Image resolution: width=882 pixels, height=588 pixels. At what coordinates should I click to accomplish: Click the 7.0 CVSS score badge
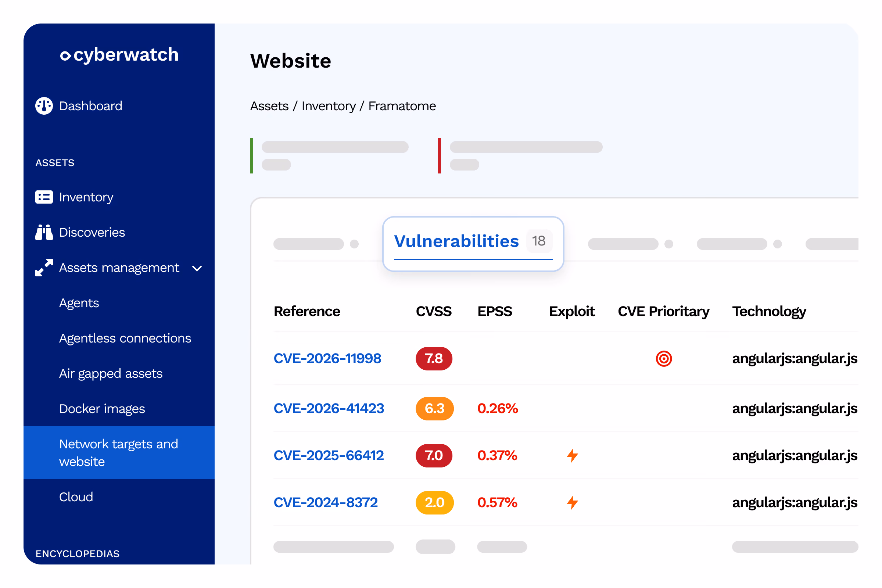(x=434, y=455)
